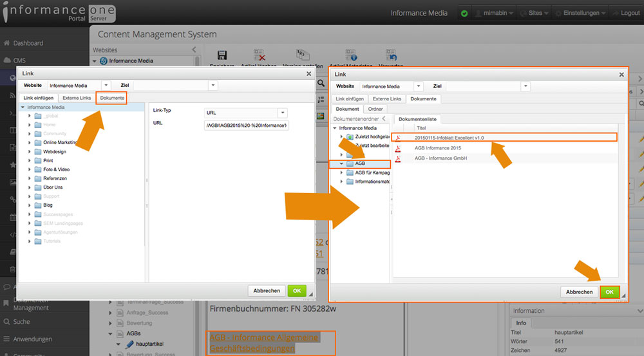Select the Über Uns folder
This screenshot has width=644, height=356.
click(53, 187)
